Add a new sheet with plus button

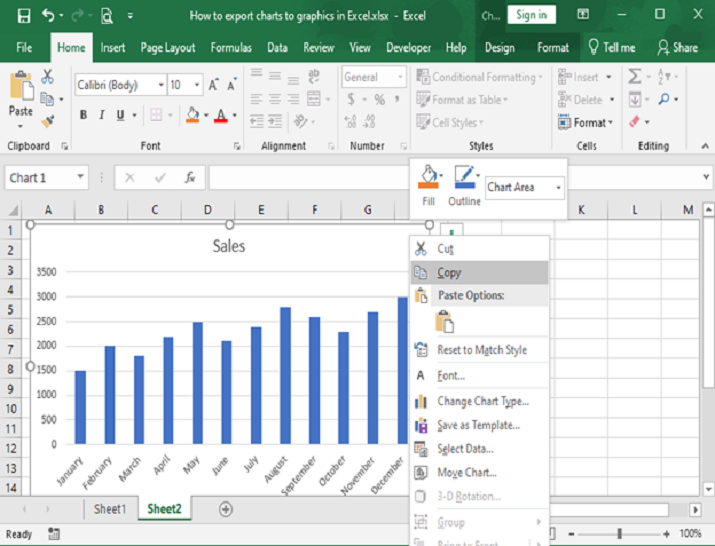click(226, 509)
